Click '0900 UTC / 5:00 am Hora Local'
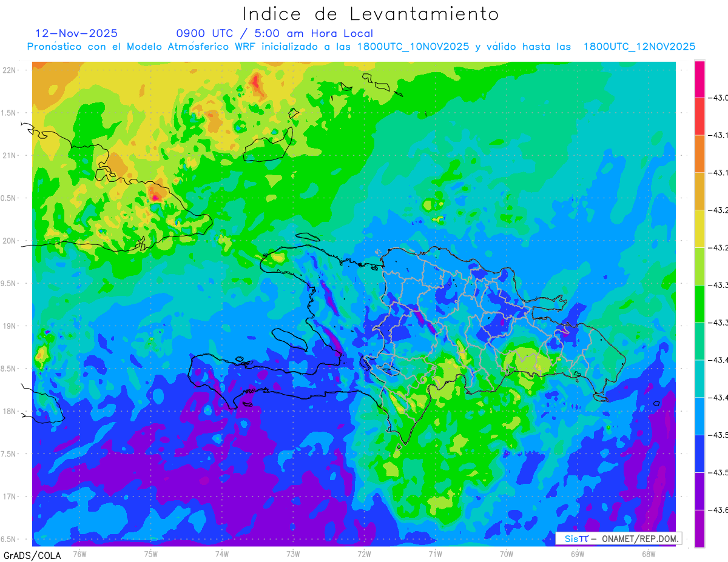Viewport: 728px width, 562px height. click(274, 33)
